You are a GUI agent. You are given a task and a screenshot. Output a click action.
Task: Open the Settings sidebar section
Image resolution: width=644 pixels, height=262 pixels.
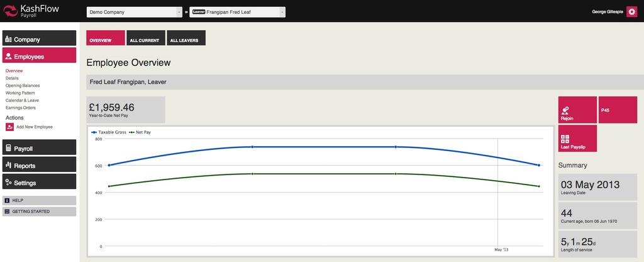(39, 183)
